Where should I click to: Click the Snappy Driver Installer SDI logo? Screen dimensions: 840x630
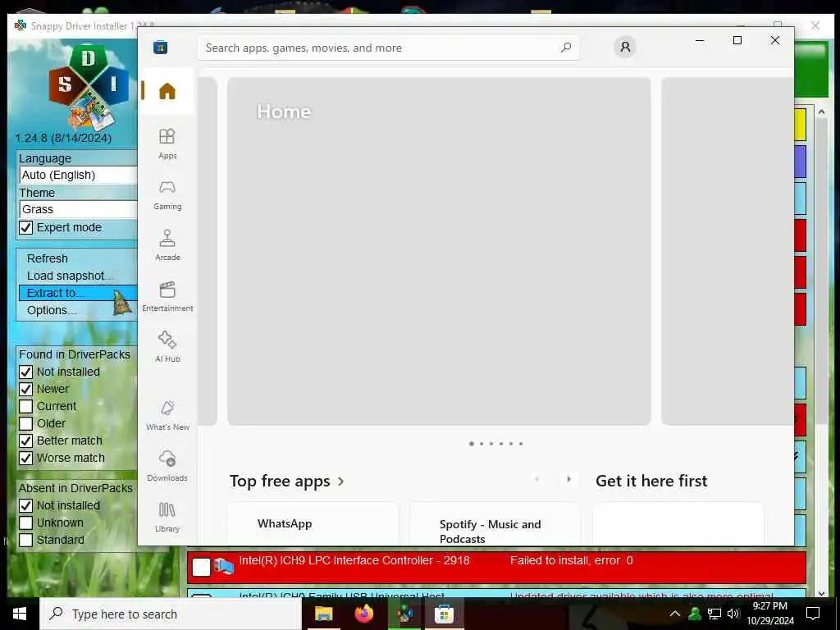pyautogui.click(x=88, y=85)
